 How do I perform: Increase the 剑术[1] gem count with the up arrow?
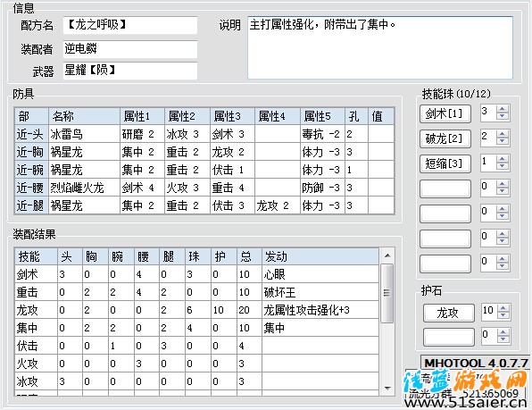pos(503,109)
